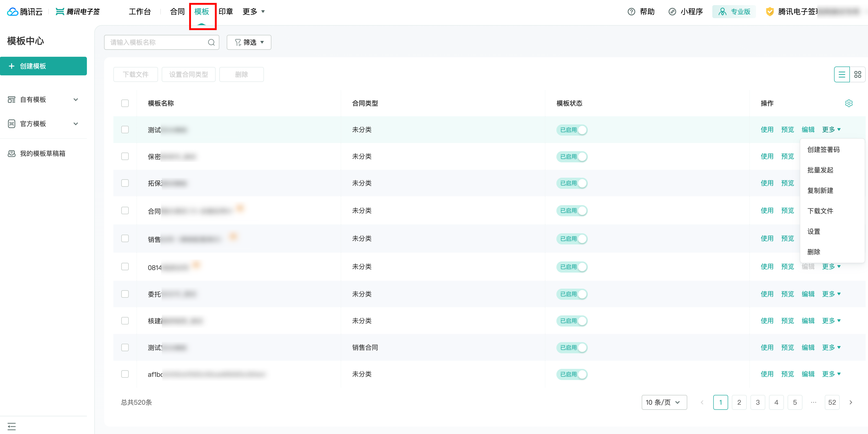Click the help question mark icon
Image resolution: width=868 pixels, height=434 pixels.
(x=631, y=12)
